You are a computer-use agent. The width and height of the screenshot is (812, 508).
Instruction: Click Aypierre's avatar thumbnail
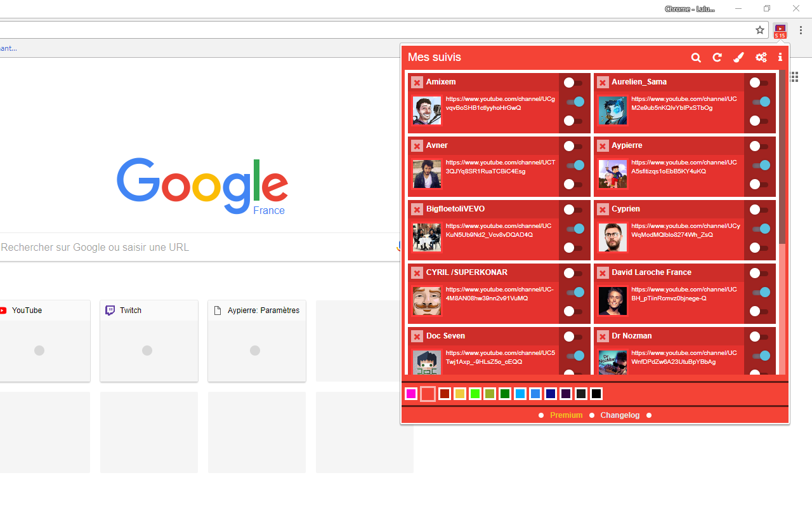coord(613,174)
